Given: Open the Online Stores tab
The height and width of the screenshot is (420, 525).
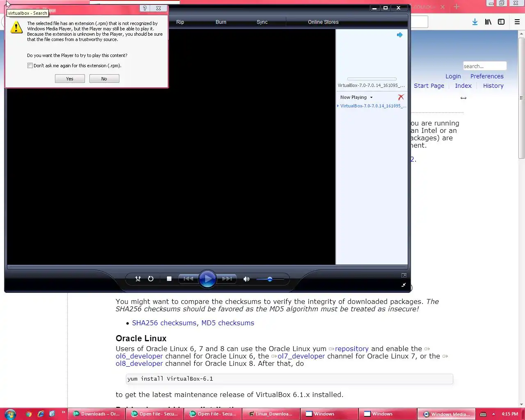Looking at the screenshot, I should pyautogui.click(x=323, y=22).
